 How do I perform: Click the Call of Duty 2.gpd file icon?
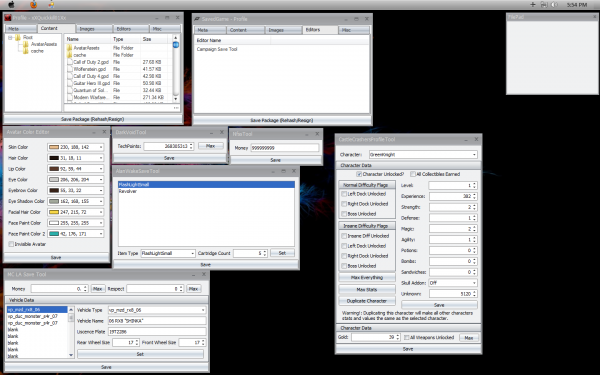point(70,62)
